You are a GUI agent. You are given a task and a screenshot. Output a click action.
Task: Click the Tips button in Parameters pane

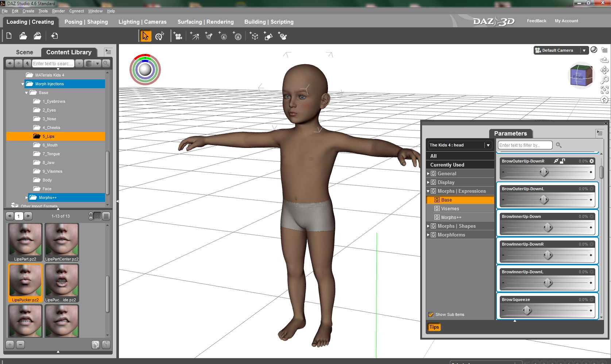coord(434,327)
